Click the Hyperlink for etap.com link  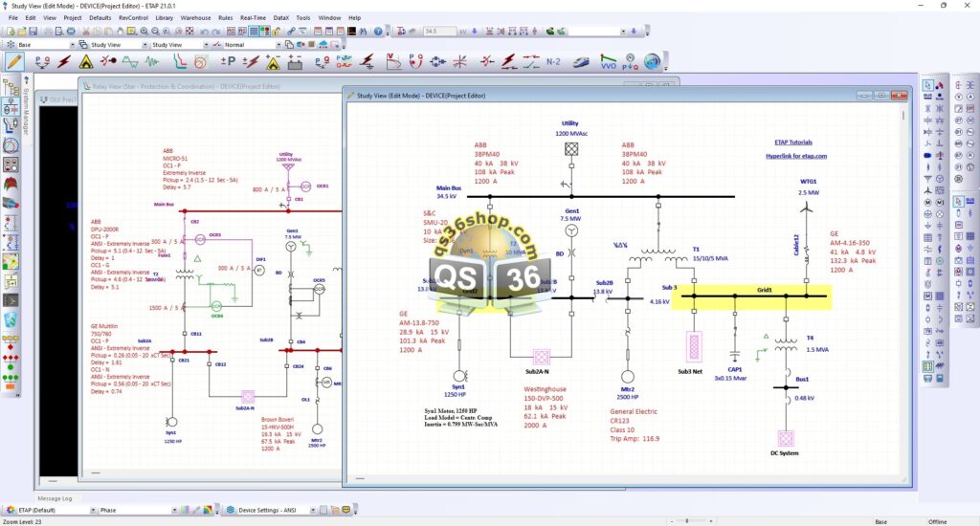795,155
